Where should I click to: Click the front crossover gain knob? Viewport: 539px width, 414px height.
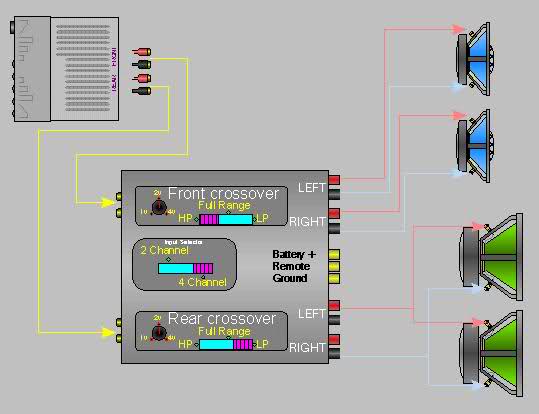click(x=159, y=208)
